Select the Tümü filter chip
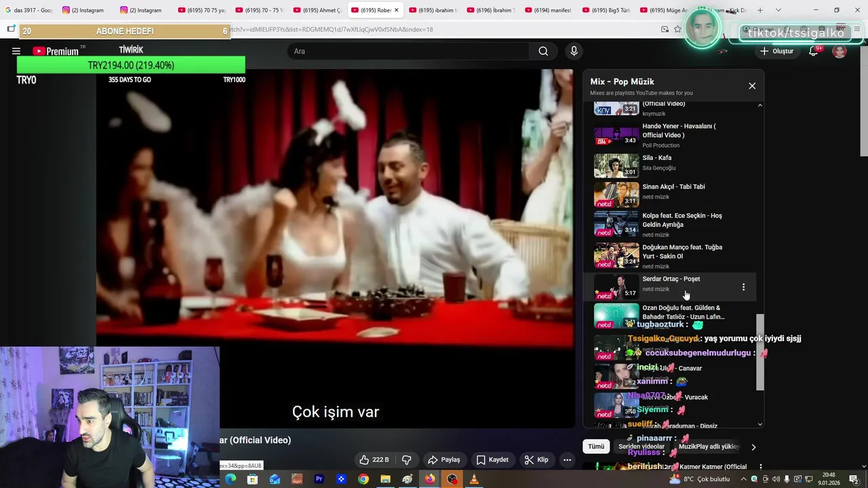Viewport: 868px width, 488px height. click(x=596, y=447)
